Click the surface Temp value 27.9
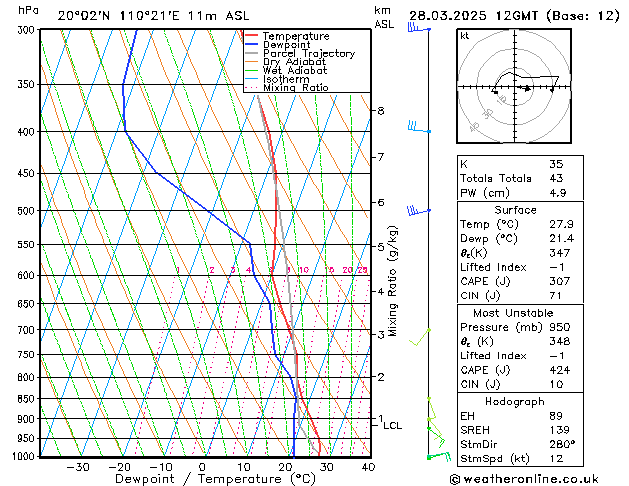The image size is (629, 486). click(x=561, y=224)
